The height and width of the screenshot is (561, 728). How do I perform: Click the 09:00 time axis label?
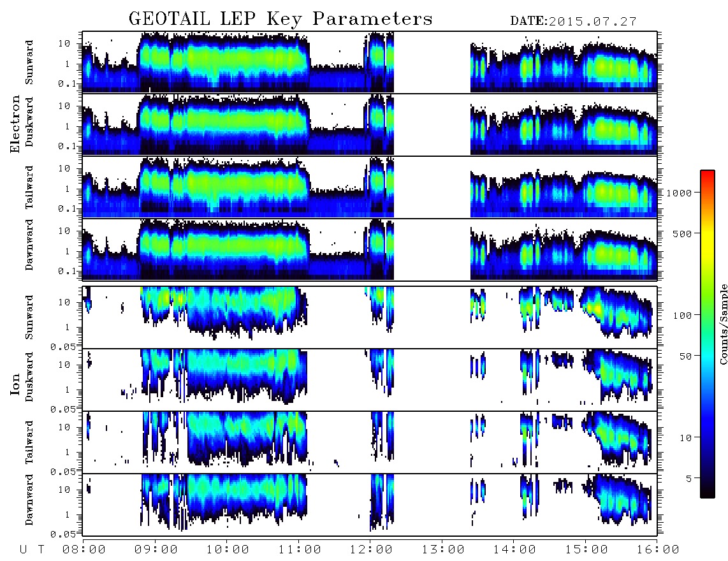156,550
